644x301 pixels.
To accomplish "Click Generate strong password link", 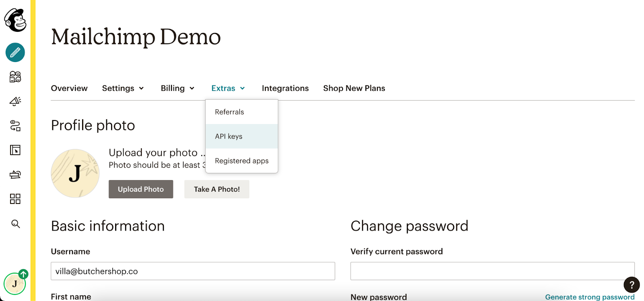I will tap(590, 297).
